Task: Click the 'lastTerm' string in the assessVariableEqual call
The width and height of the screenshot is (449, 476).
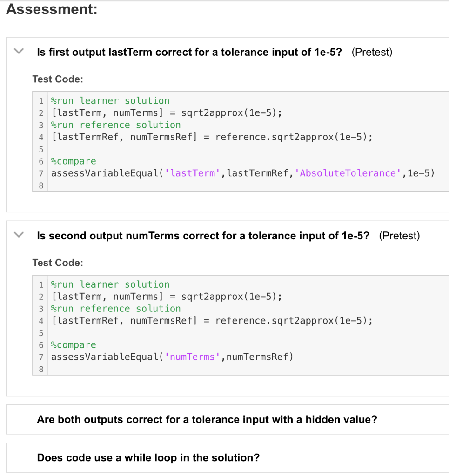Action: pos(192,173)
